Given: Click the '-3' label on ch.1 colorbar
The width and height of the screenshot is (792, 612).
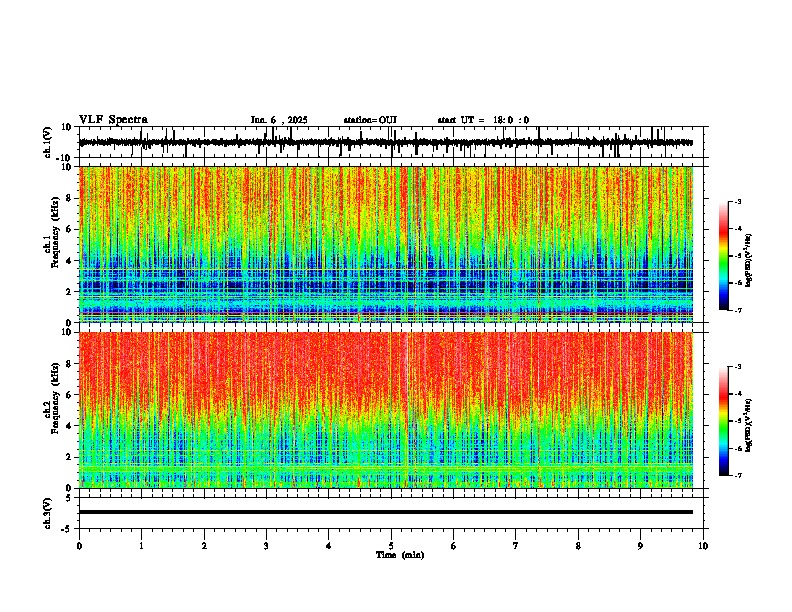Looking at the screenshot, I should click(737, 201).
